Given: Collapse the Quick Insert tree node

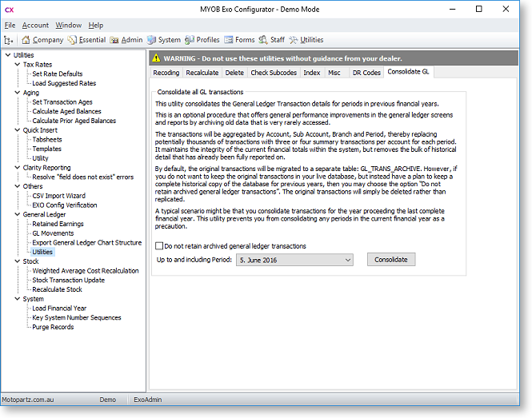Looking at the screenshot, I should click(x=18, y=129).
